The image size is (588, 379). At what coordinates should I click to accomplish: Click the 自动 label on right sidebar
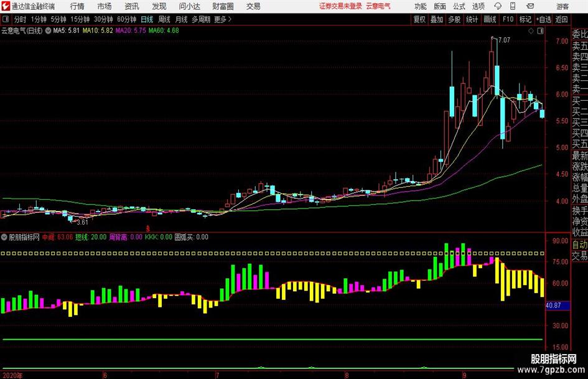point(580,245)
